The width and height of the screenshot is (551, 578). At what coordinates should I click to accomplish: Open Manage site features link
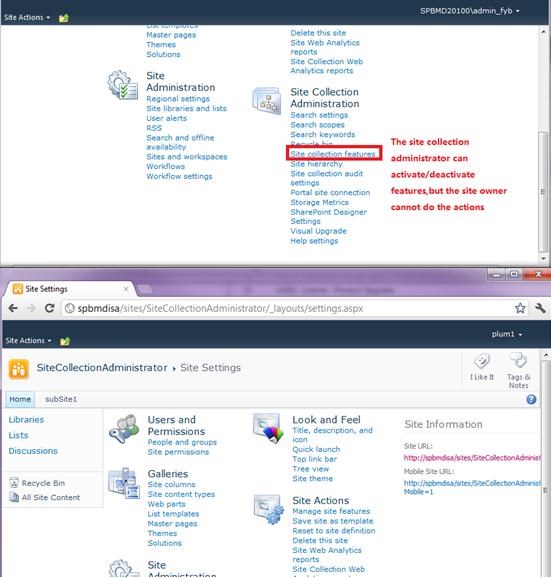click(x=331, y=511)
